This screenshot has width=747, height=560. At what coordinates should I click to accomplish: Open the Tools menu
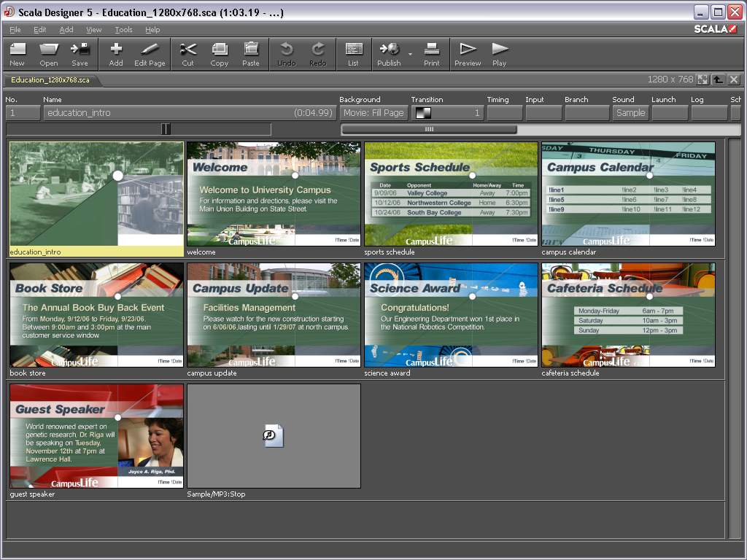point(123,30)
